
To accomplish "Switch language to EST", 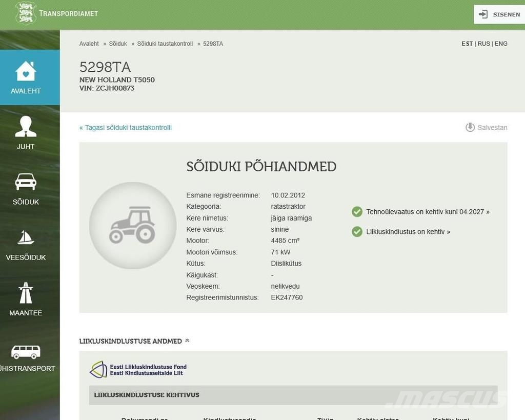I will tap(467, 44).
